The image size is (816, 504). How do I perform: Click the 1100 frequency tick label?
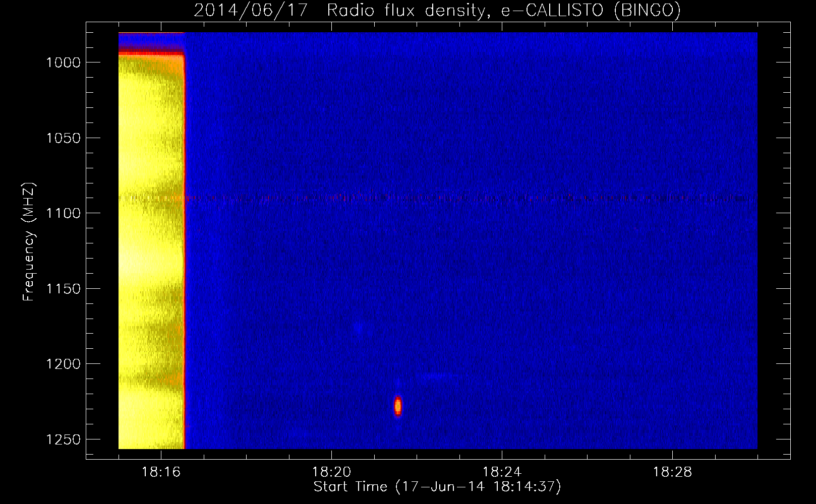pyautogui.click(x=64, y=213)
